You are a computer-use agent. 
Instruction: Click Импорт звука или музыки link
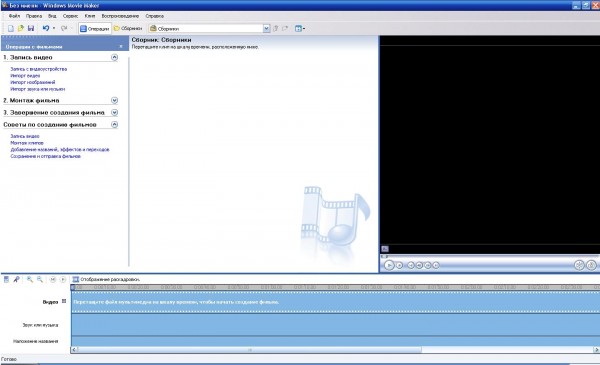[38, 89]
